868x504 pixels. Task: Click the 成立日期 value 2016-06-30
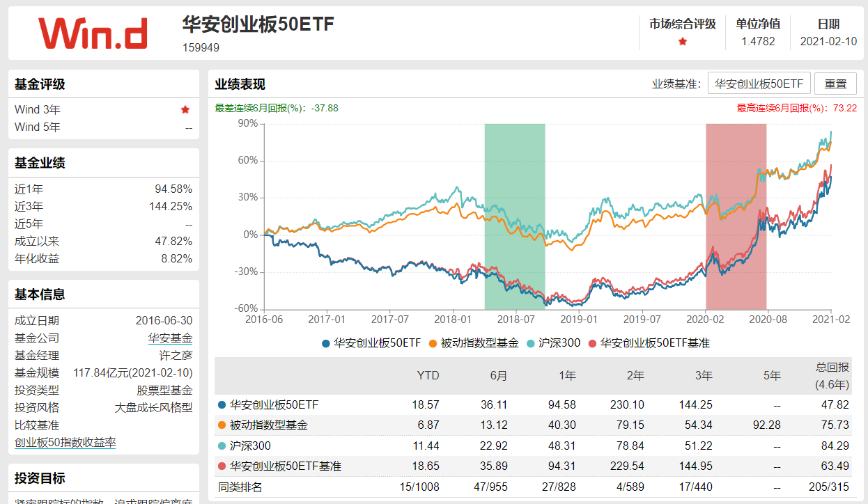pos(164,321)
